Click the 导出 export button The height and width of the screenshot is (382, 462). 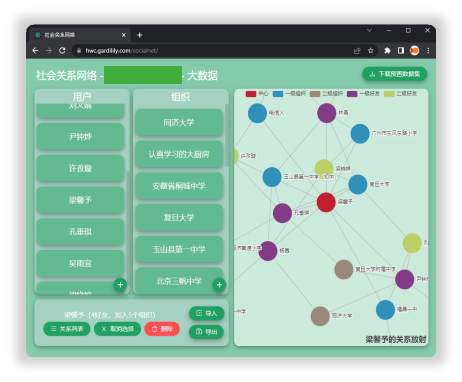206,332
